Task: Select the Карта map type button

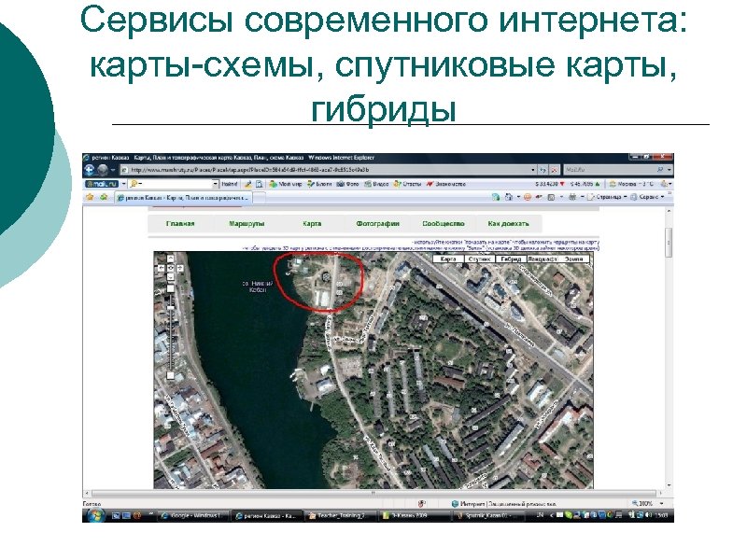Action: click(x=447, y=259)
